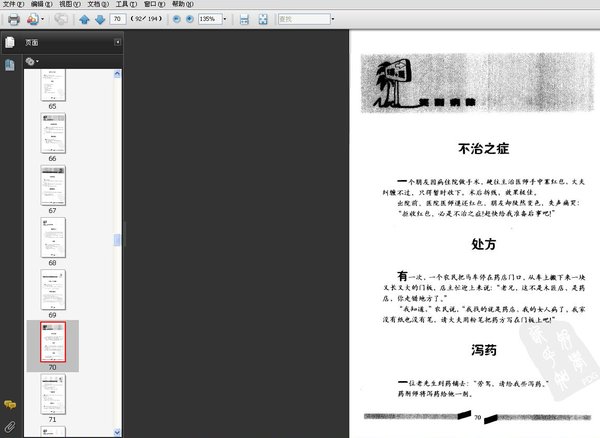This screenshot has width=600, height=438.
Task: Click the Pages panel icon in the sidebar
Action: tap(10, 42)
